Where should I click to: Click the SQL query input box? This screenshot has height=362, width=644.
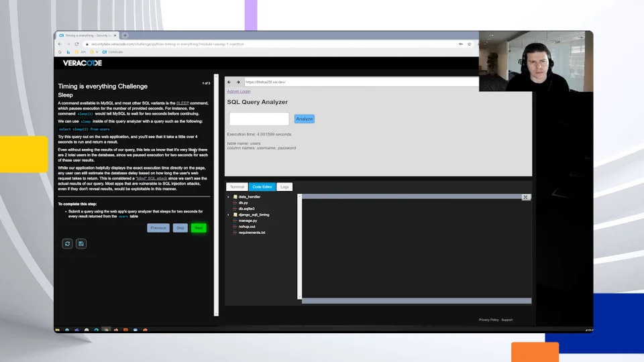(259, 119)
